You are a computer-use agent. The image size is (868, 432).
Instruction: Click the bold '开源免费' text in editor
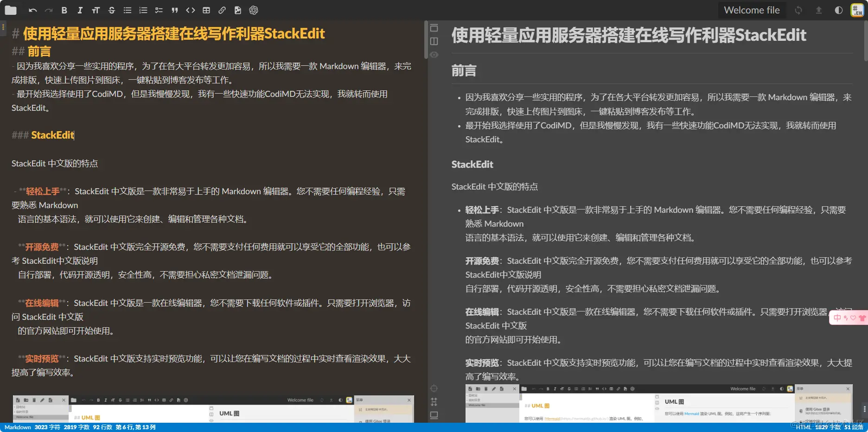(x=42, y=247)
